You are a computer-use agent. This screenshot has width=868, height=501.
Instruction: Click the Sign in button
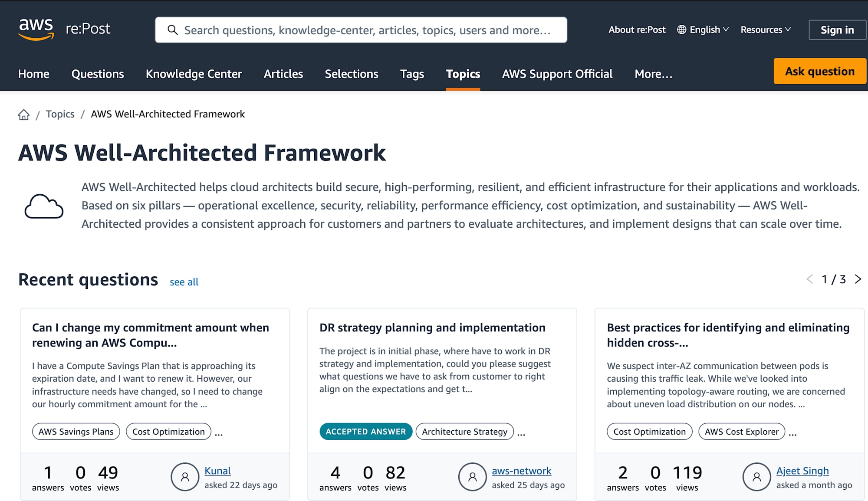(837, 30)
